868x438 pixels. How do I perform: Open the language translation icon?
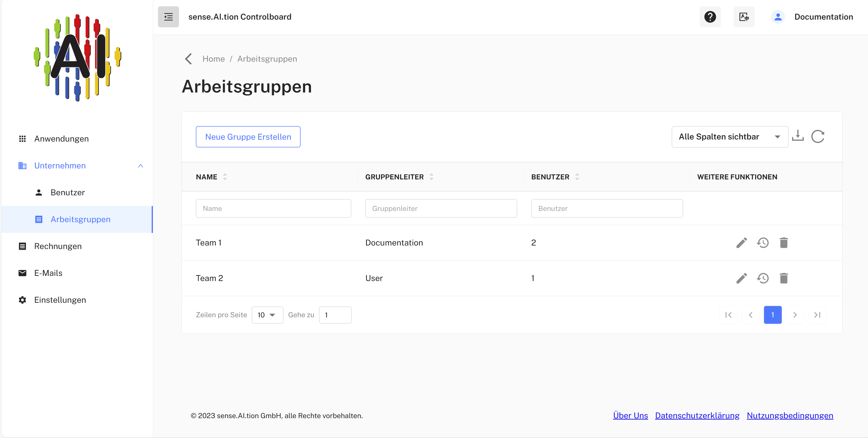[744, 17]
